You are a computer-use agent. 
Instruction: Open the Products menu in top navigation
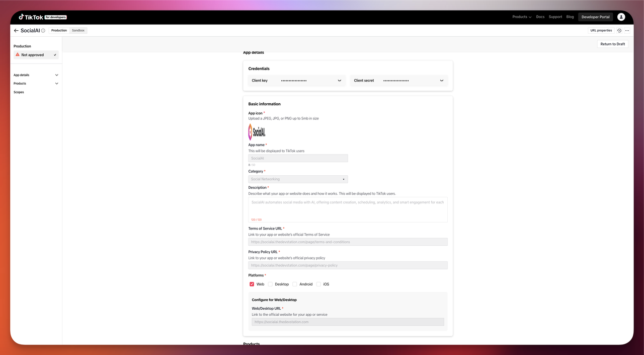(x=522, y=17)
